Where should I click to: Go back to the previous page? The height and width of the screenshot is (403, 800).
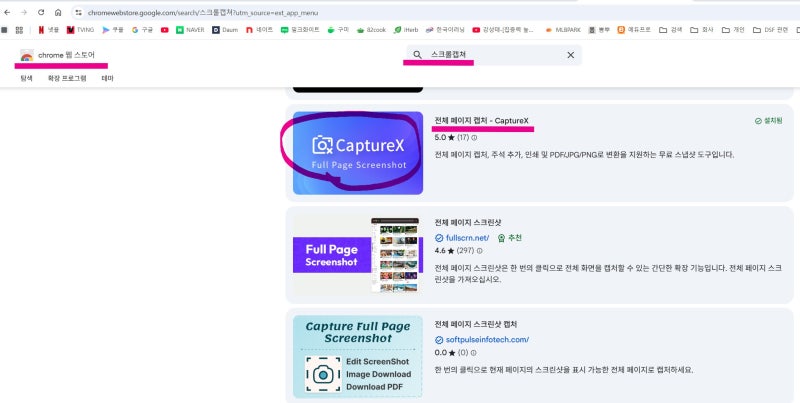pos(7,12)
